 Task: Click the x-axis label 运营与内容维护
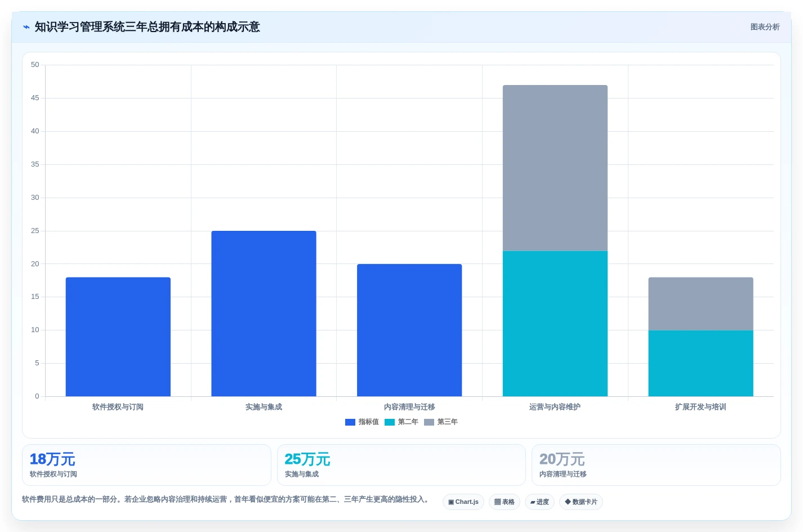coord(555,407)
